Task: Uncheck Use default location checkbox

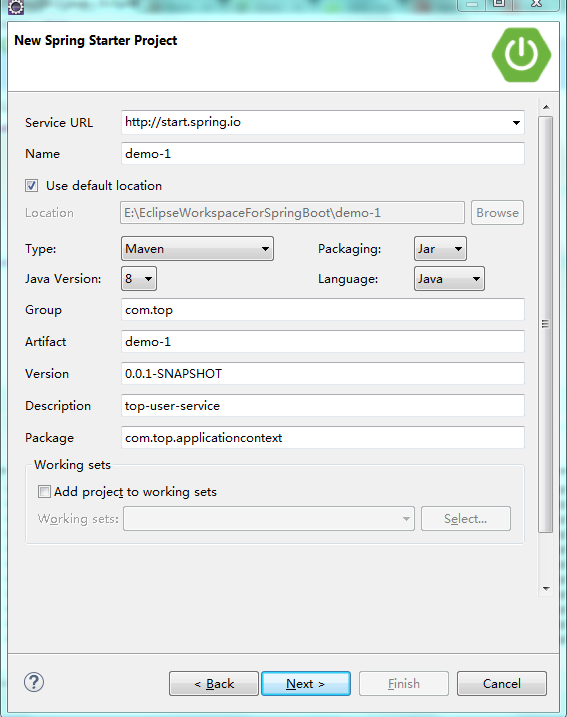Action: pos(32,186)
